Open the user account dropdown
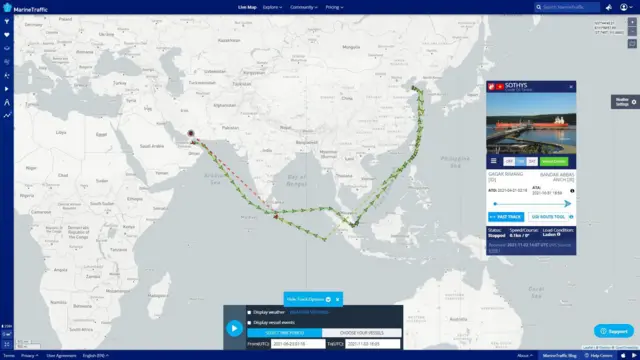Viewport: 640px width, 360px height. click(626, 7)
